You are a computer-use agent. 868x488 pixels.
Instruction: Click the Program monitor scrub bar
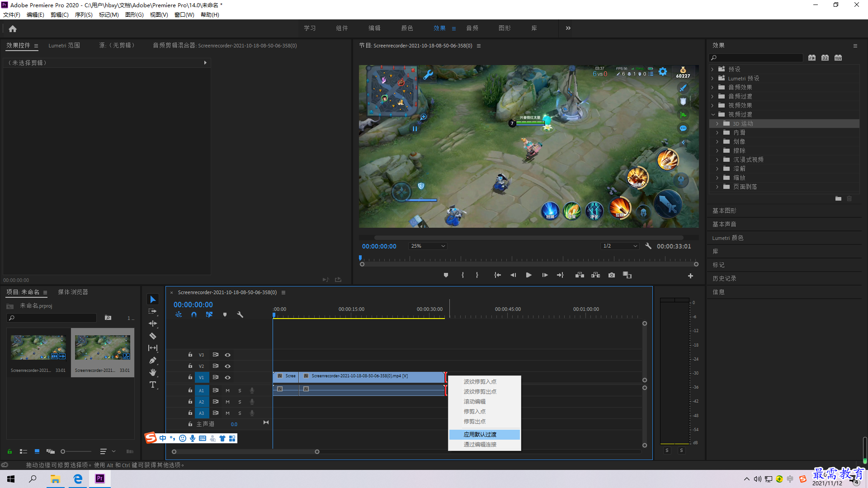[529, 259]
